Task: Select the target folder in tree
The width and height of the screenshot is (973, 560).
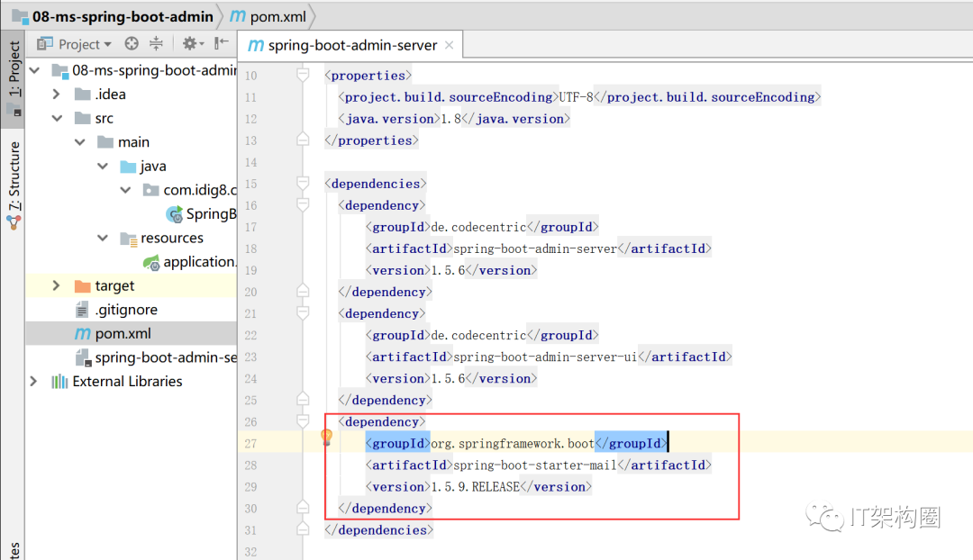Action: (x=114, y=286)
